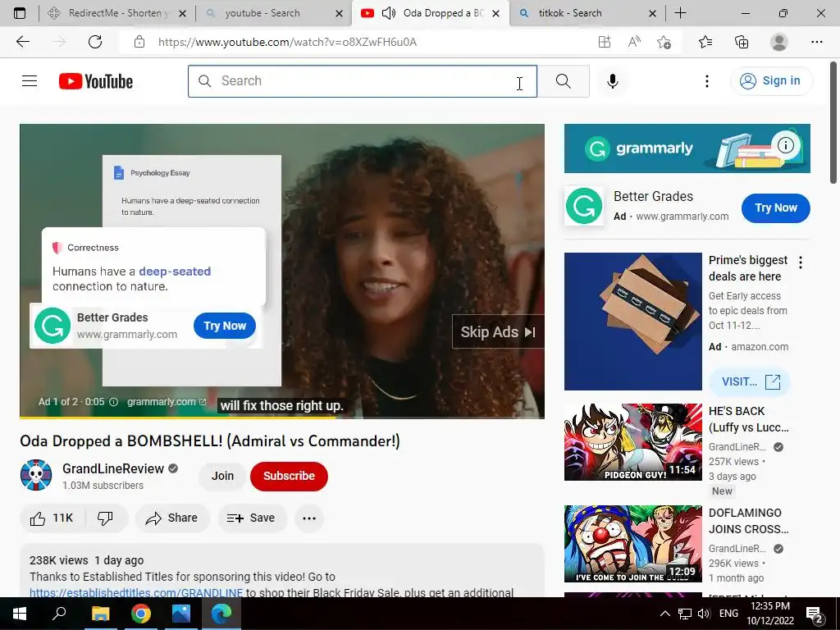Like the video with thumbs up
Screen dimensions: 840x630
pyautogui.click(x=52, y=518)
